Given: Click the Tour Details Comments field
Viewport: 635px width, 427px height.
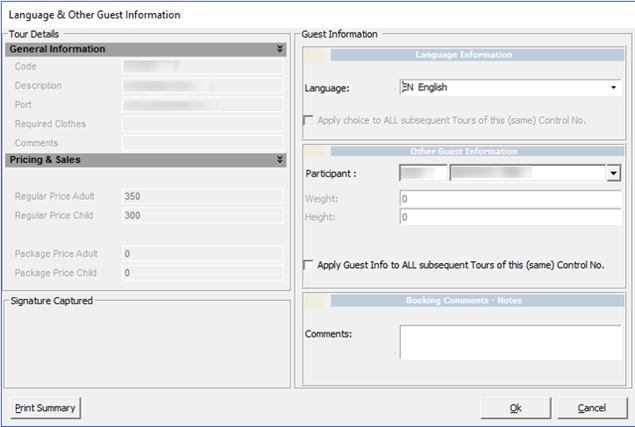Looking at the screenshot, I should (x=202, y=143).
